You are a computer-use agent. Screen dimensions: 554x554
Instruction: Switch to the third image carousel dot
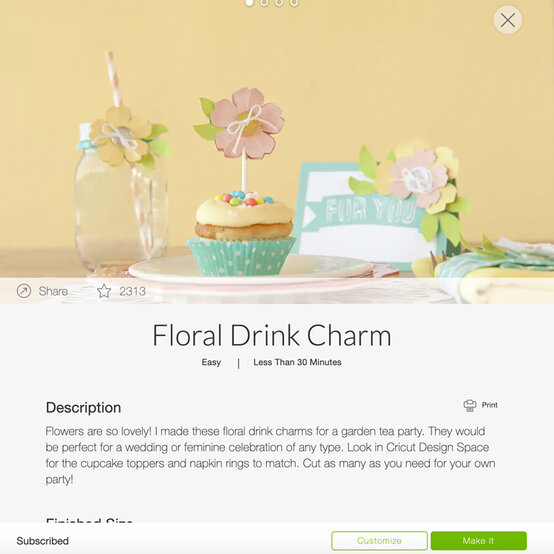tap(279, 3)
